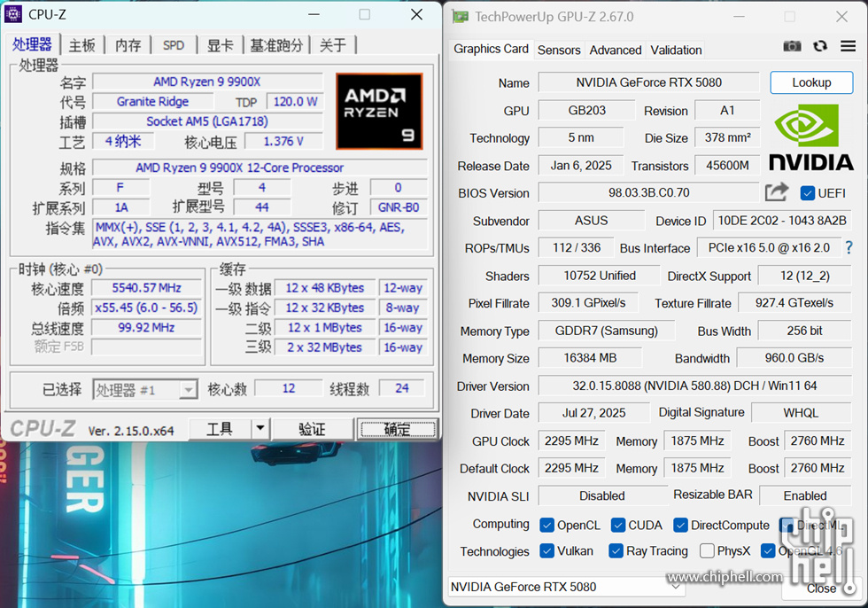Switch to the 关于 tab
Image resolution: width=868 pixels, height=608 pixels.
point(333,45)
